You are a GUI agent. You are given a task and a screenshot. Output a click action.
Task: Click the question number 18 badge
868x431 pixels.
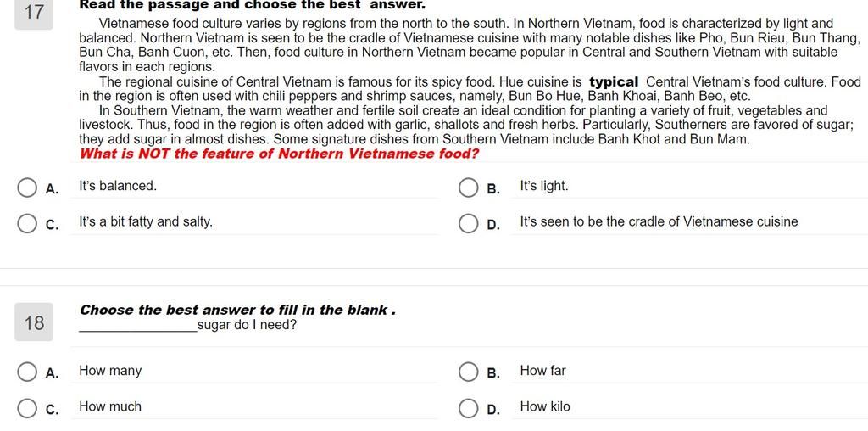coord(34,322)
